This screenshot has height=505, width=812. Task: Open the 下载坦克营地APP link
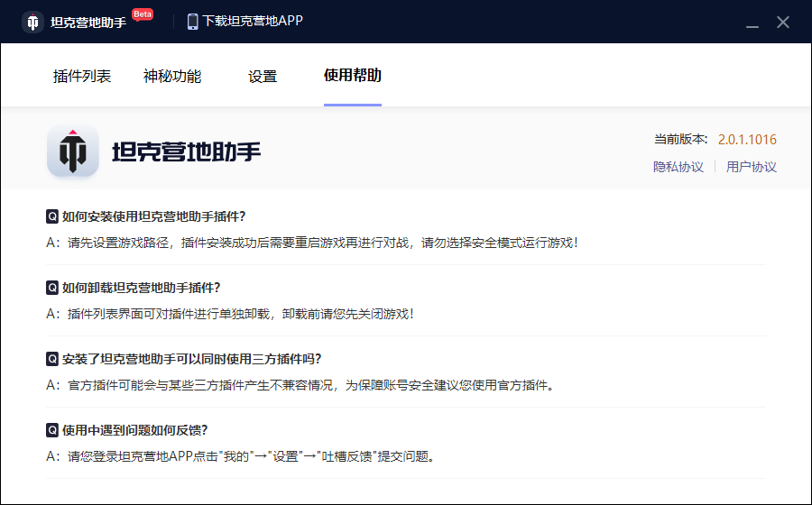tap(253, 22)
